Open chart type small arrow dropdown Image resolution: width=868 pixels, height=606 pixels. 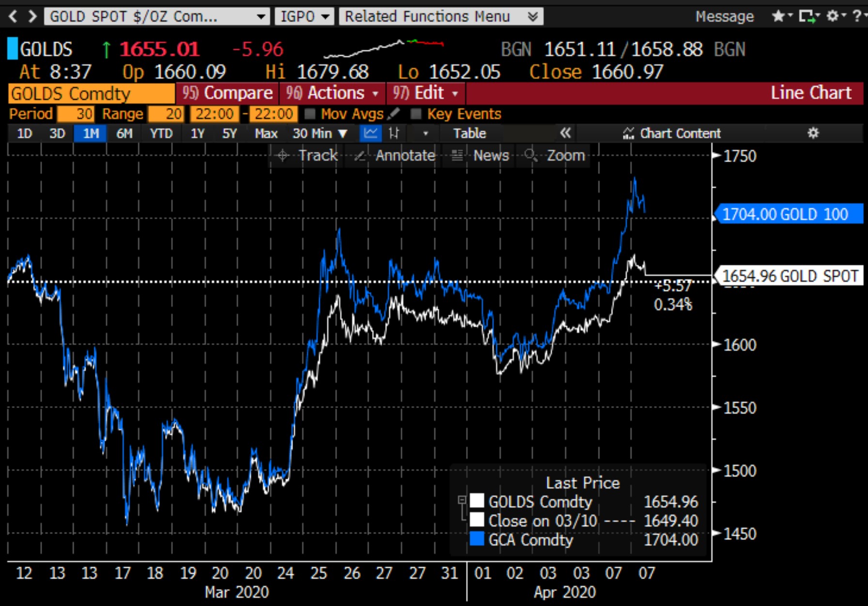425,133
